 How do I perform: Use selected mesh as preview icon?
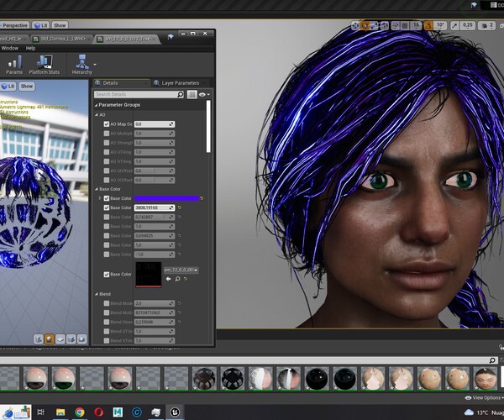click(x=82, y=339)
